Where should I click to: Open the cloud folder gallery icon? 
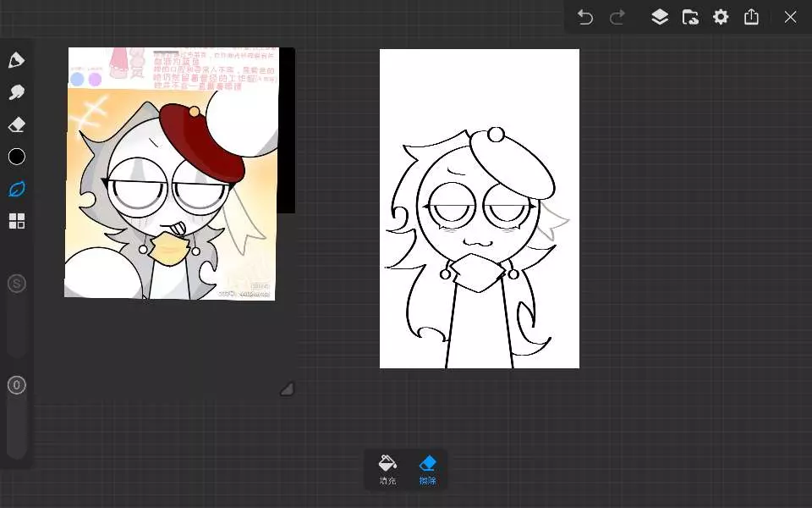click(690, 17)
